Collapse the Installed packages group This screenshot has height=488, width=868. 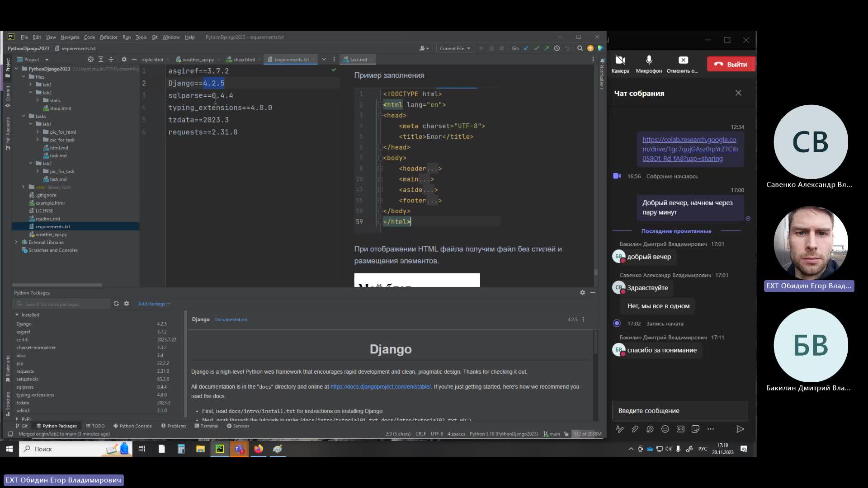tap(17, 314)
